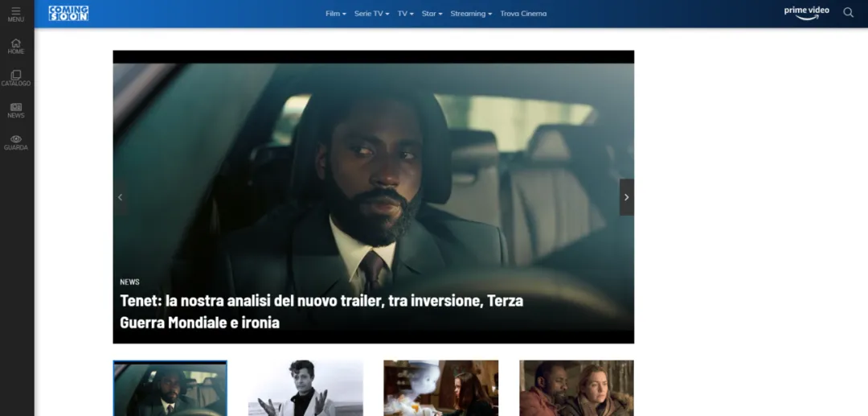Expand the TV dropdown menu
Viewport: 868px width, 416px height.
click(405, 14)
